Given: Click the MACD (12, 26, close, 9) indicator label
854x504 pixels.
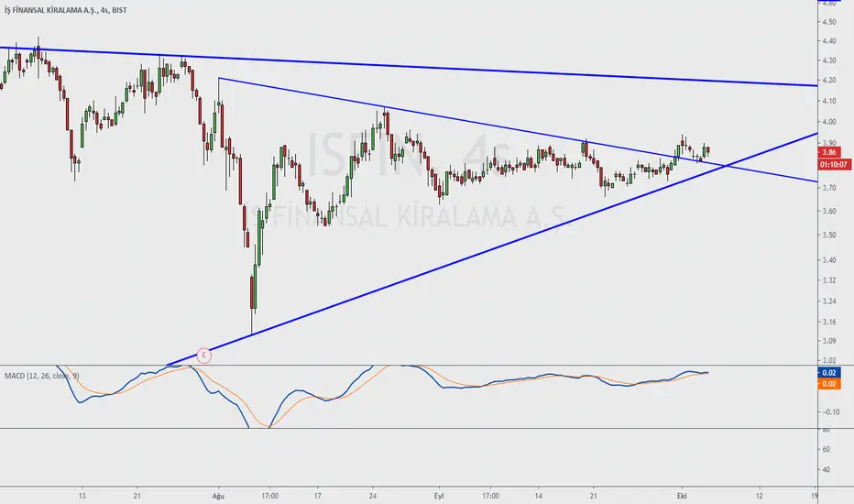Looking at the screenshot, I should 42,376.
